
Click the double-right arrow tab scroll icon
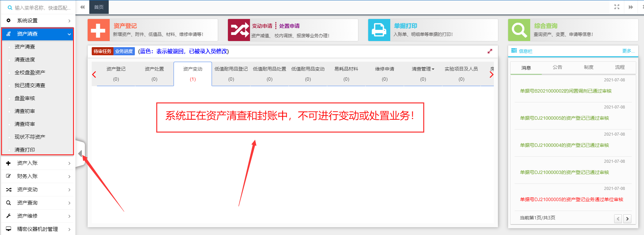pyautogui.click(x=631, y=7)
